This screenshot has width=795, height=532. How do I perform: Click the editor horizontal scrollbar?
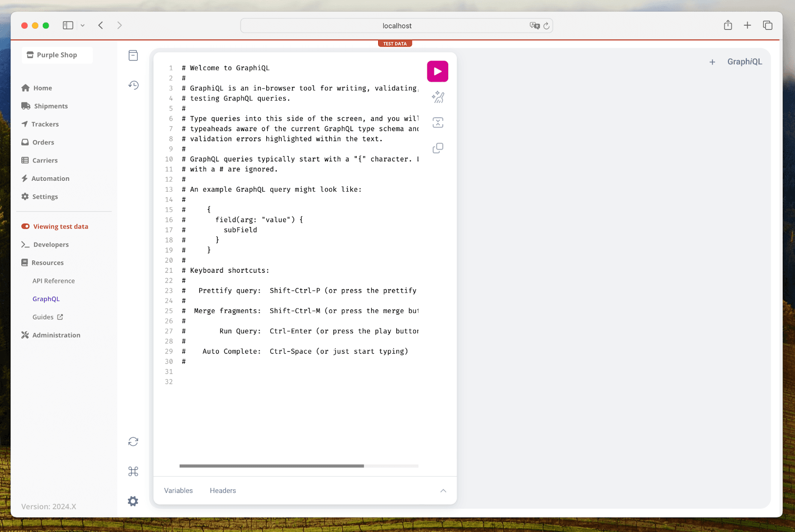tap(271, 466)
